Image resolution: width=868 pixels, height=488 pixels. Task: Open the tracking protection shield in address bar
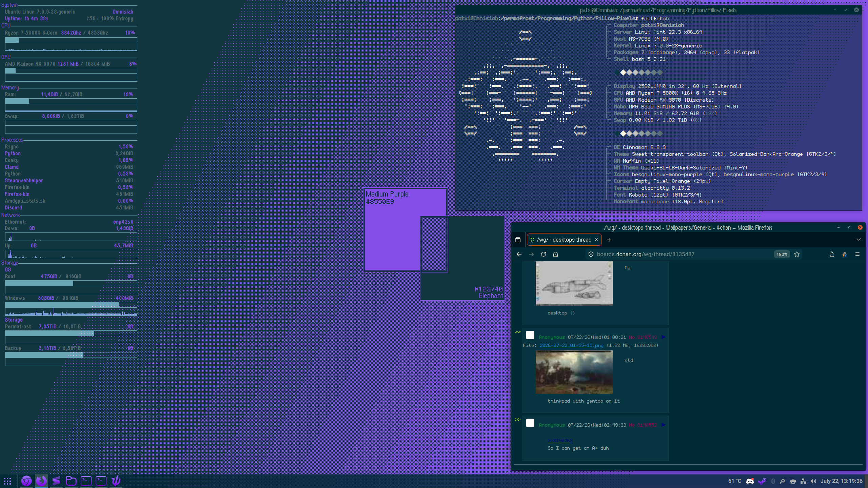pyautogui.click(x=591, y=254)
